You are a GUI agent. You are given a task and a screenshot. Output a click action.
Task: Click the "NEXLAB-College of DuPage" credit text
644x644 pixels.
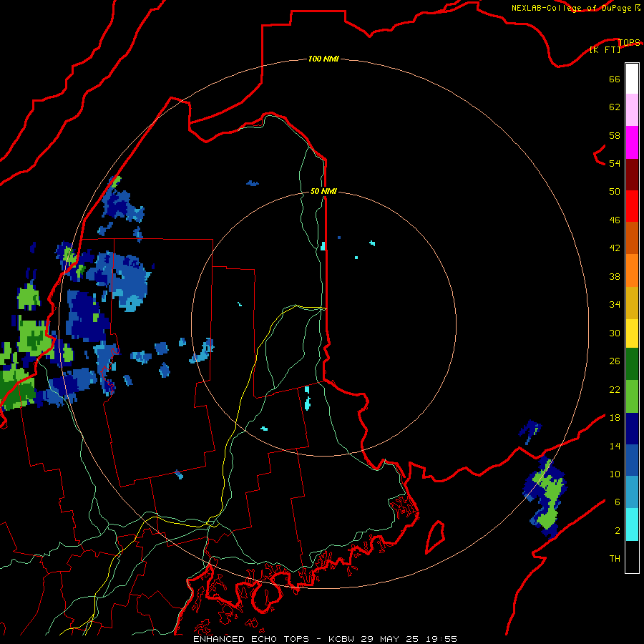[x=571, y=8]
